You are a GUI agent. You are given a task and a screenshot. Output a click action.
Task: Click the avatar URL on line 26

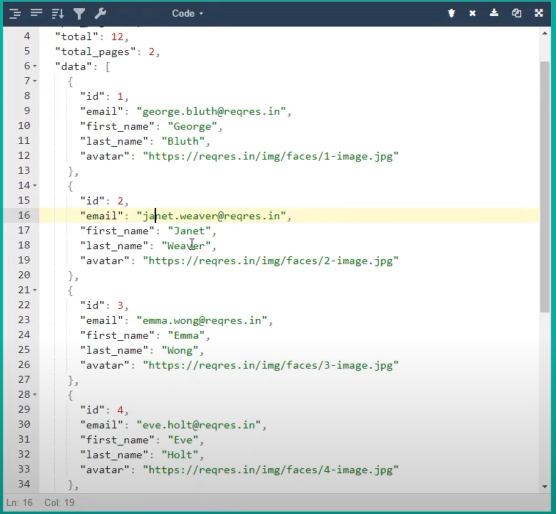click(271, 365)
